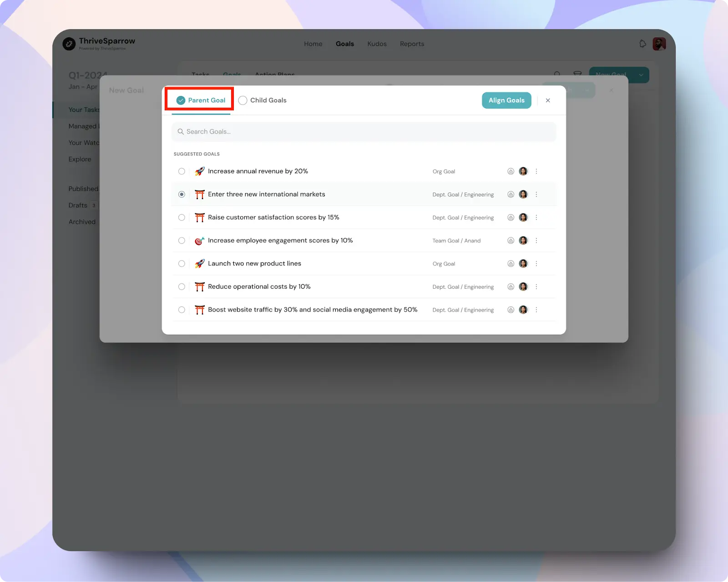
Task: Click alignment icon on Enter three new international markets row
Action: coord(511,195)
